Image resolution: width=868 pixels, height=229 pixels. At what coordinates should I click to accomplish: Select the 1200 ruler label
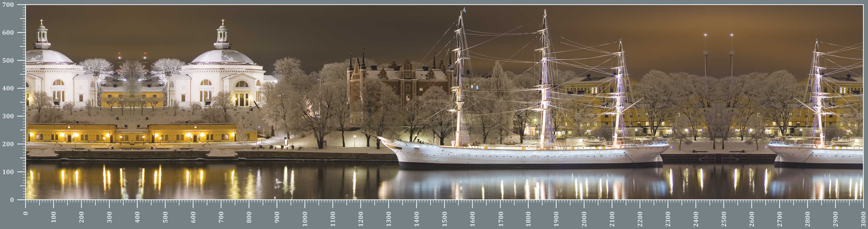click(361, 219)
